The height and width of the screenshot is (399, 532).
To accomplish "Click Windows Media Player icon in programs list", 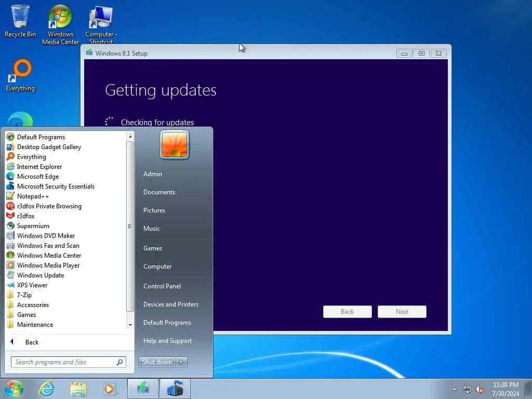I will point(10,265).
